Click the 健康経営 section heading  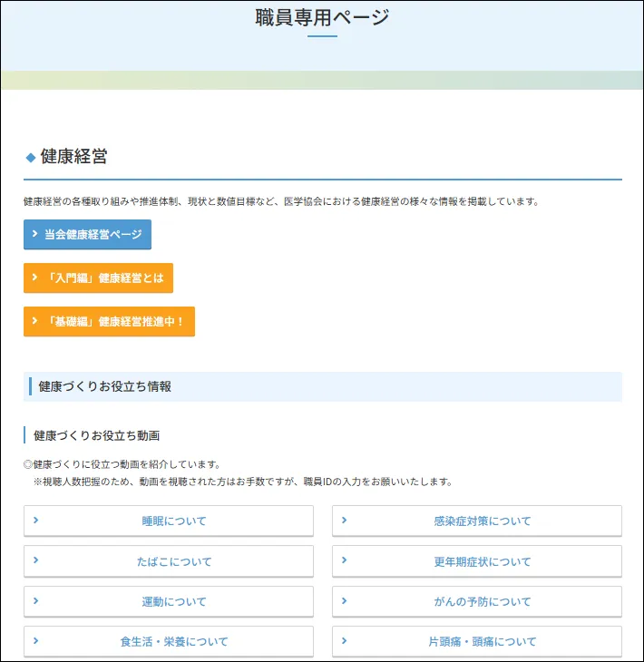[x=73, y=157]
